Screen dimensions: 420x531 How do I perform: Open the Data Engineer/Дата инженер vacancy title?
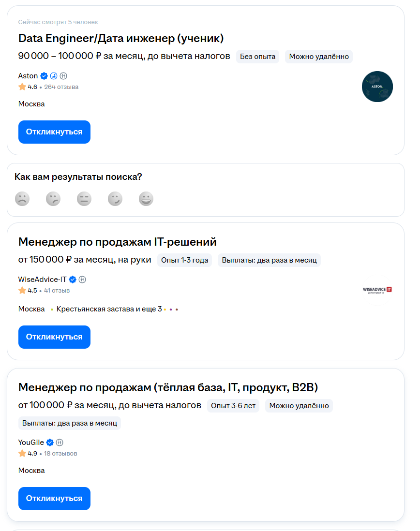(121, 38)
